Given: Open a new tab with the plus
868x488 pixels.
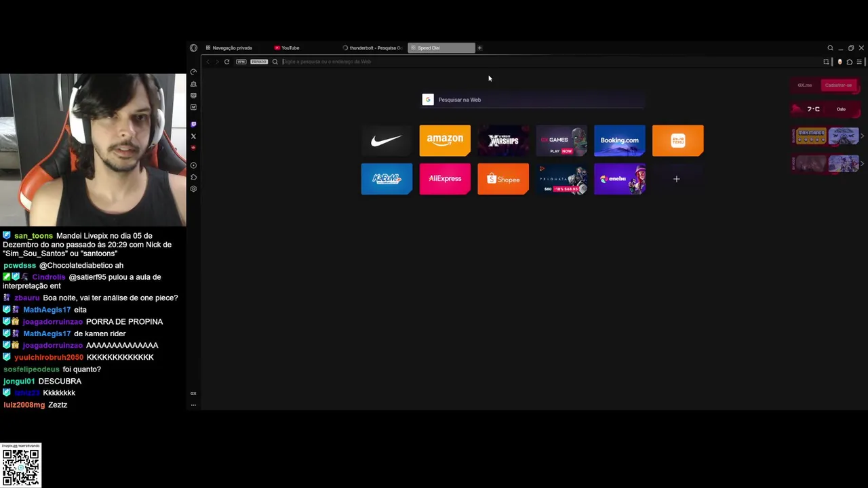Looking at the screenshot, I should pyautogui.click(x=479, y=48).
